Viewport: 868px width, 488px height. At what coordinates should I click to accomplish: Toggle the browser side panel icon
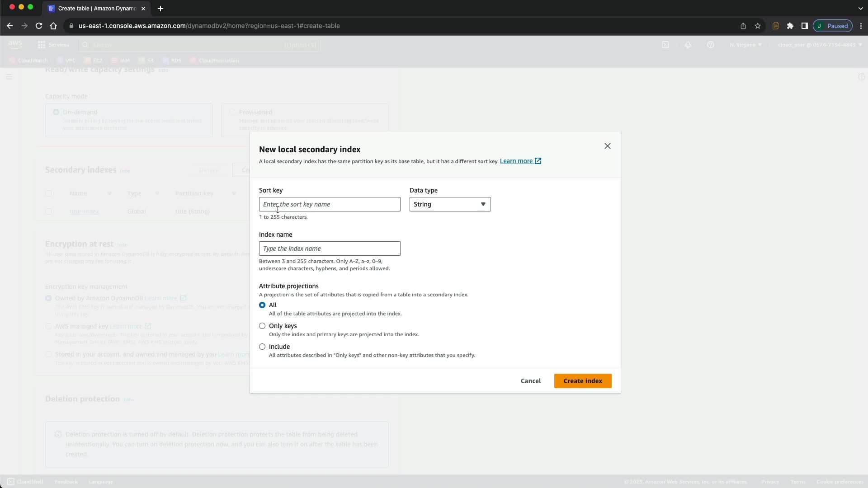[x=804, y=26]
